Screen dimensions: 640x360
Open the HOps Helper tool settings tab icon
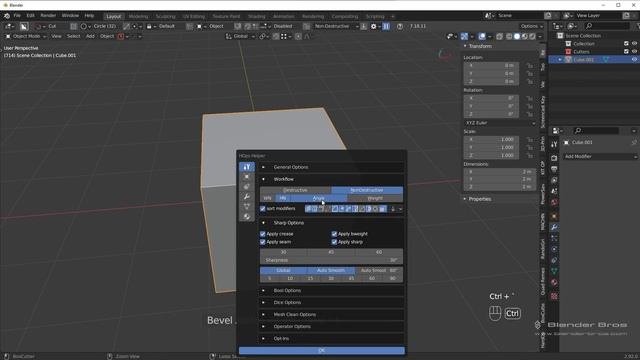[247, 167]
